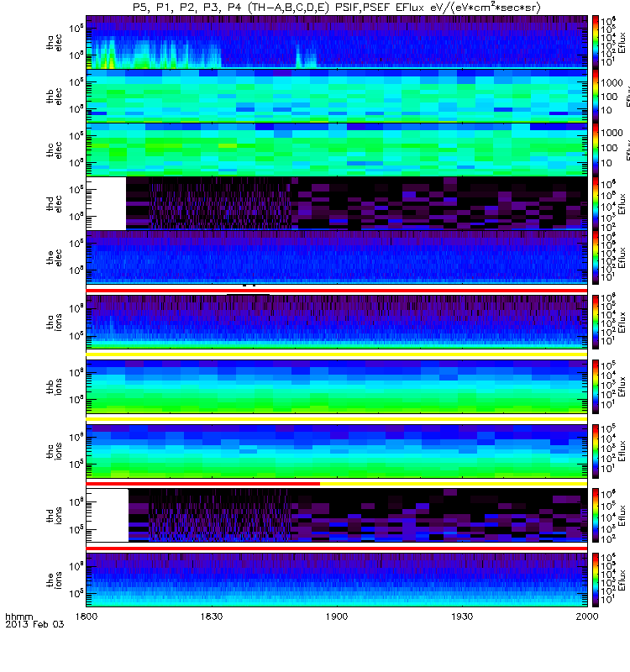Pick the color bar beside thd elec panel
This screenshot has width=630, height=672.
point(596,203)
